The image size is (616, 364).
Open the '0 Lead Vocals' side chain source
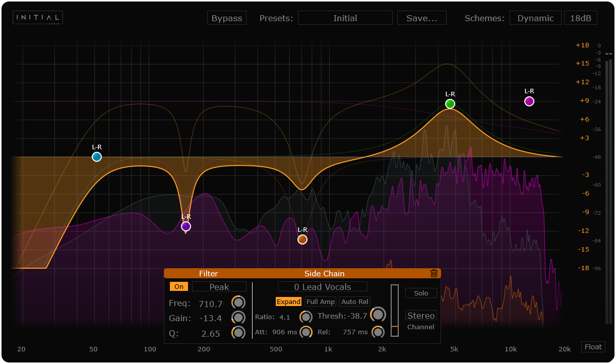[x=323, y=286]
